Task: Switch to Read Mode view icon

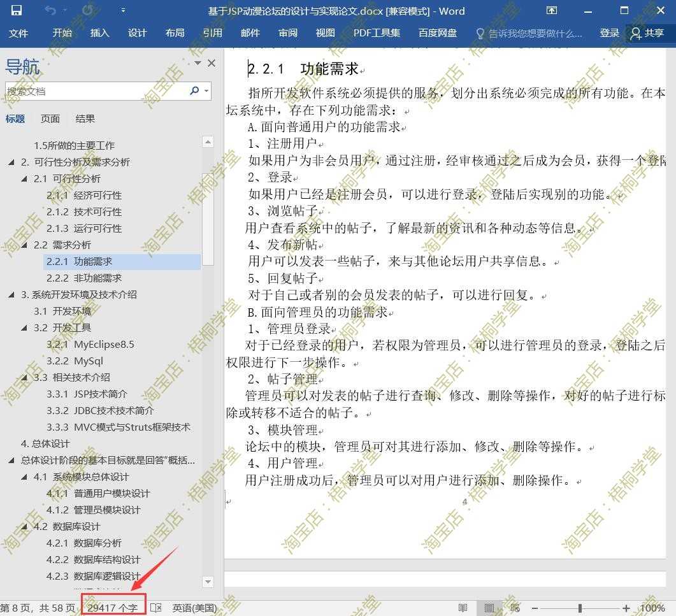Action: pyautogui.click(x=463, y=608)
